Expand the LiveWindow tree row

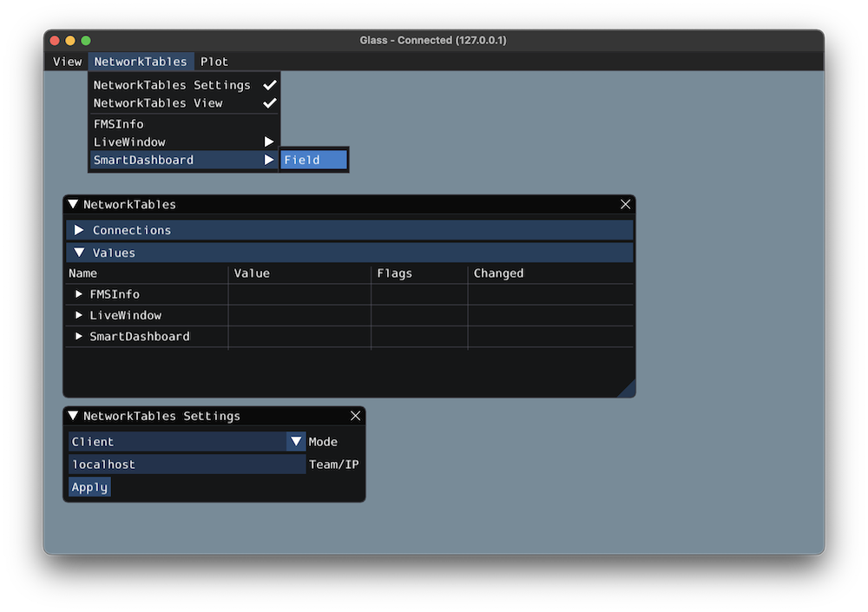pos(80,315)
